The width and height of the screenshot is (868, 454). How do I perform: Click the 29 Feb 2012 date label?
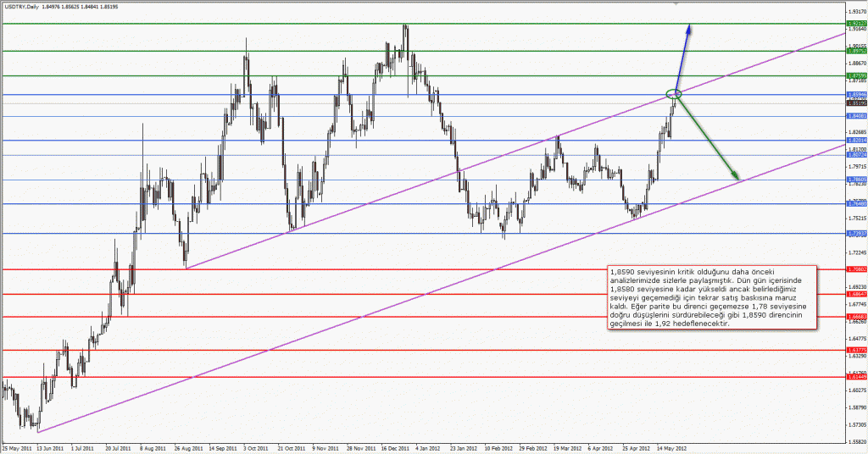534,448
